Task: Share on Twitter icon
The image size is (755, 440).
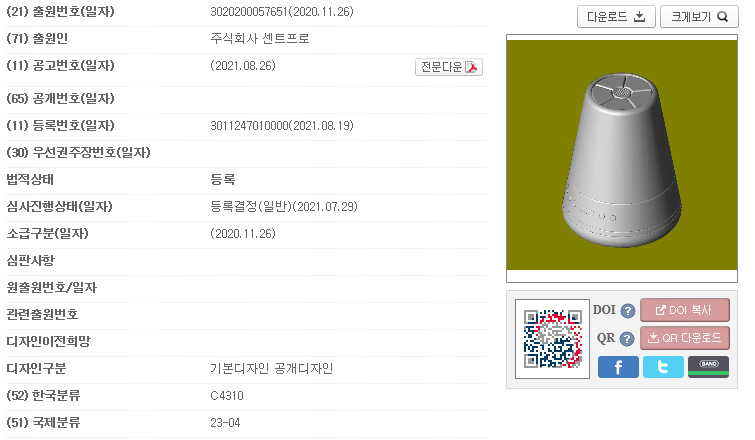Action: pyautogui.click(x=663, y=367)
